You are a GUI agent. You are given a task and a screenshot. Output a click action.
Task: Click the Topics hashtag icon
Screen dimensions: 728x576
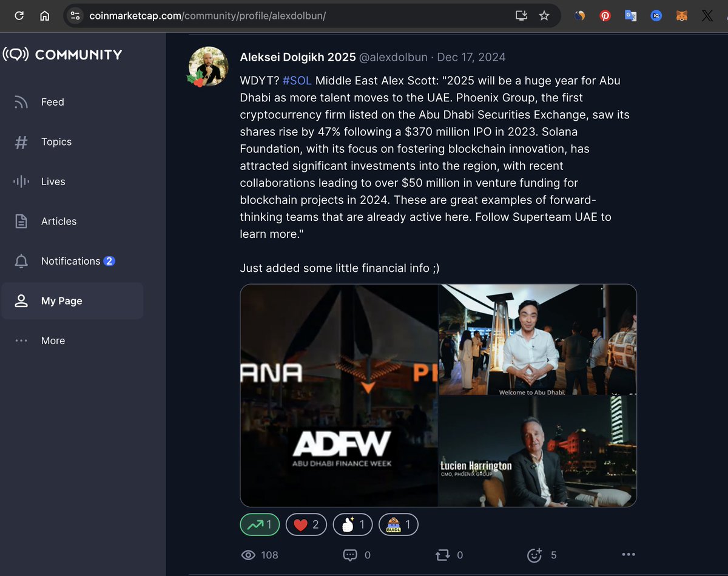(x=21, y=142)
